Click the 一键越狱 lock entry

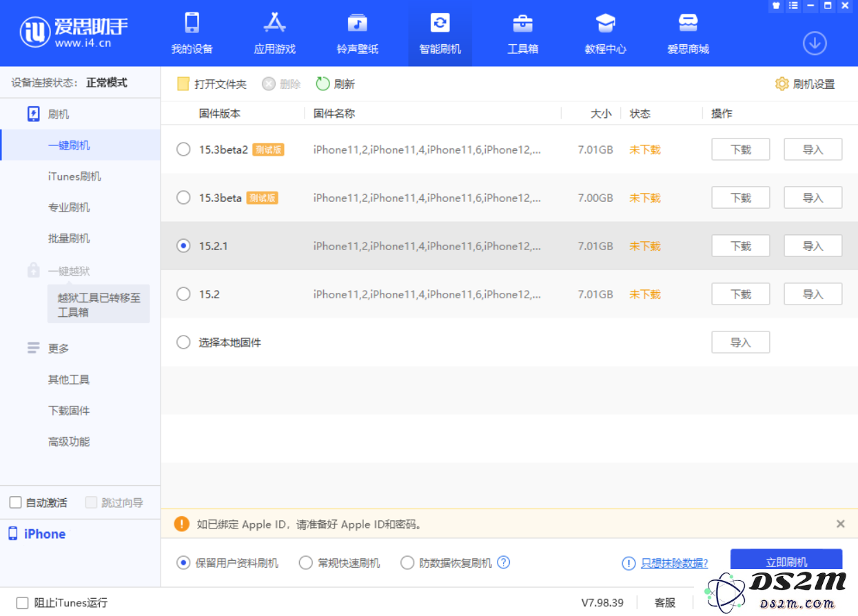58,271
